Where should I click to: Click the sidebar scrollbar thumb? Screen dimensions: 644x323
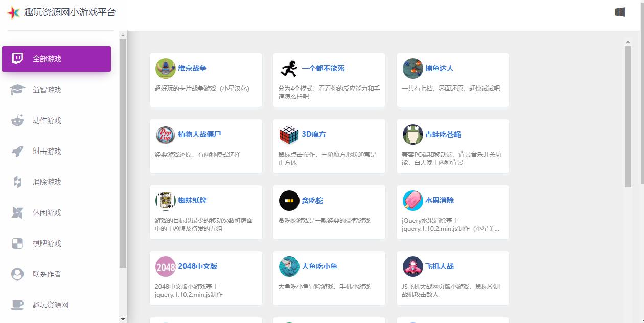(123, 153)
